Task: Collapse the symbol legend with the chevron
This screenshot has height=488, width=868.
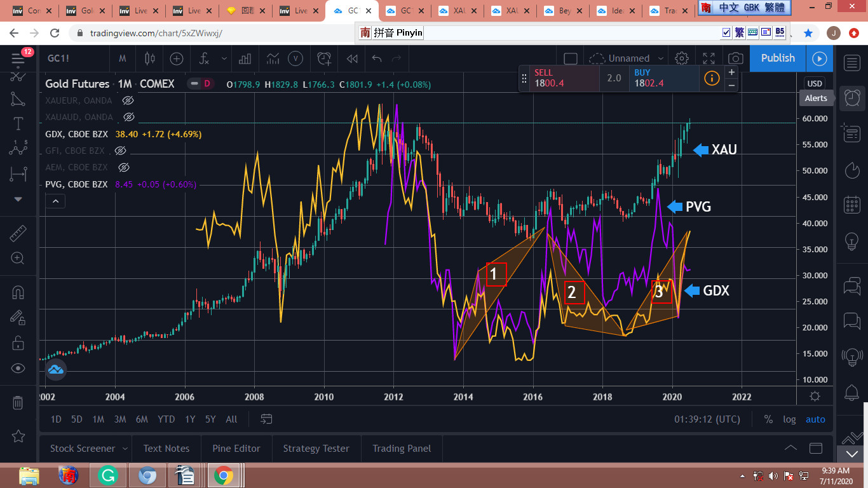Action: coord(55,201)
